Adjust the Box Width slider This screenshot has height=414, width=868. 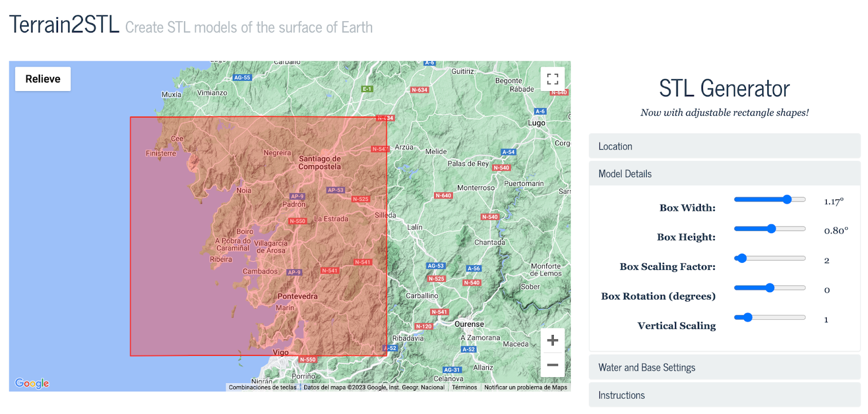point(769,199)
